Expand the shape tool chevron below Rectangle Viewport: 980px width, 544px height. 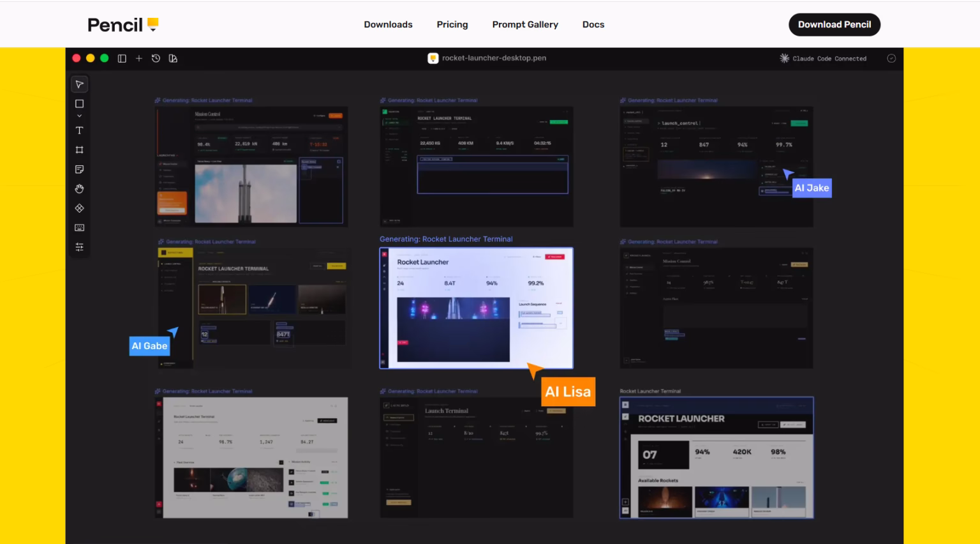coord(79,116)
